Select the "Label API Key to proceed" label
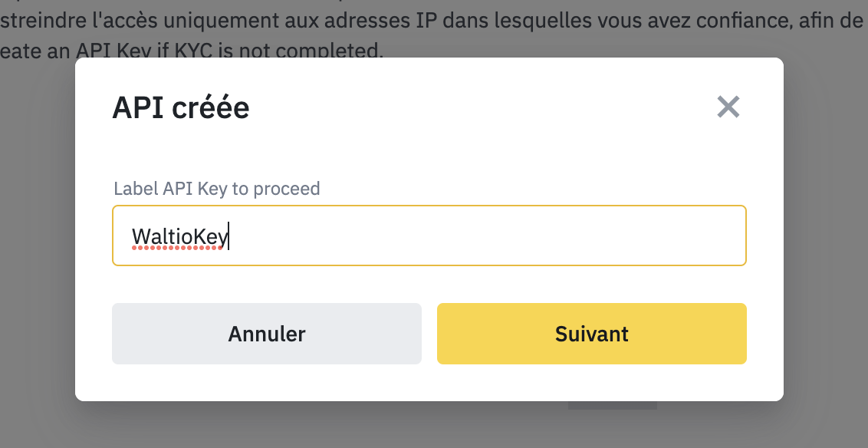The width and height of the screenshot is (868, 448). point(216,188)
